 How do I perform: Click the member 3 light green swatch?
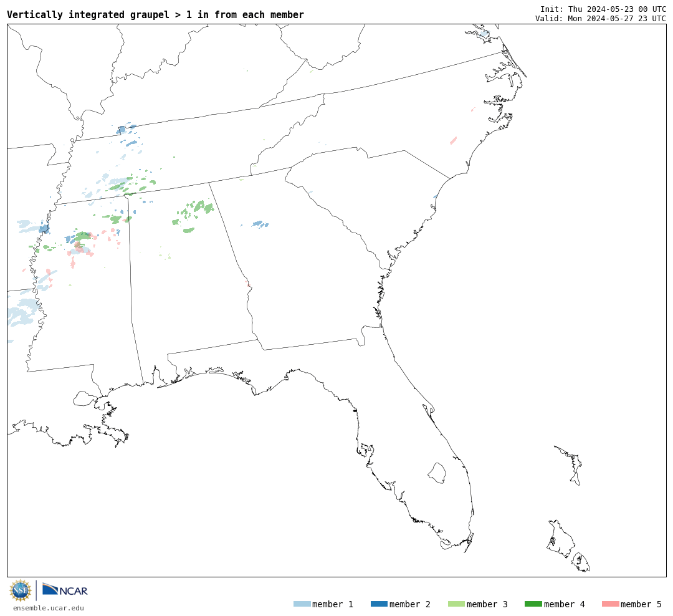456,604
